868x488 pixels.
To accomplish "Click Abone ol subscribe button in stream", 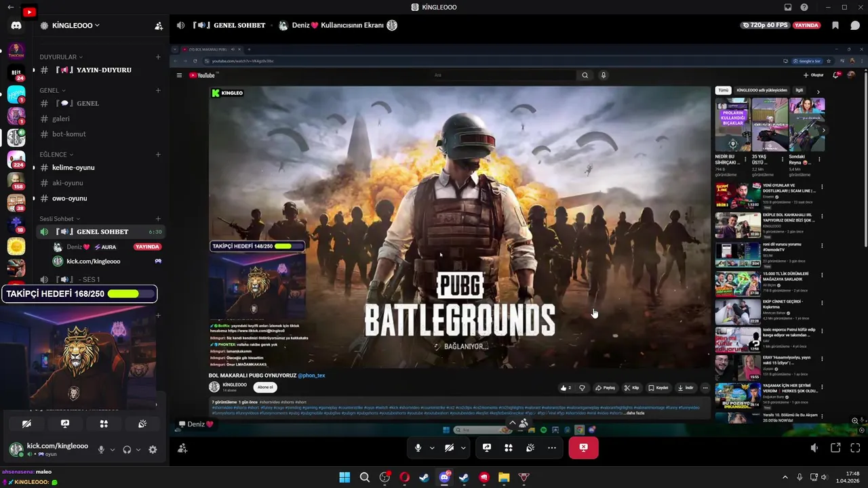I will (x=265, y=387).
